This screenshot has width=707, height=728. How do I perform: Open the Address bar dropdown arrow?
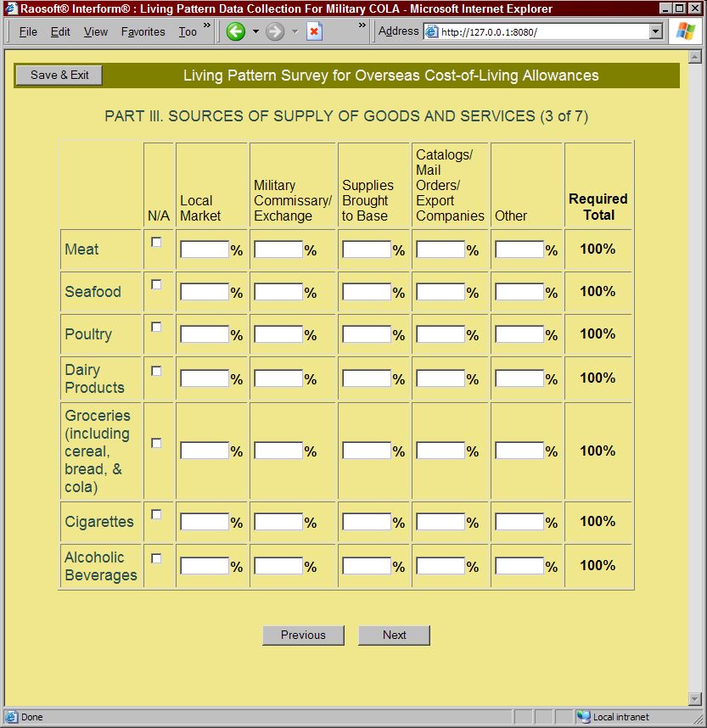pos(655,31)
